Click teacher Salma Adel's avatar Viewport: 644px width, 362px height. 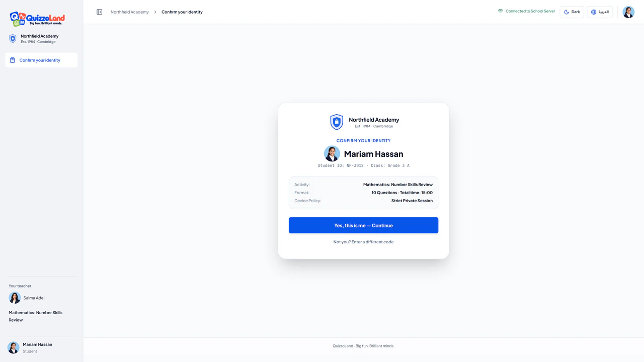coord(15,298)
